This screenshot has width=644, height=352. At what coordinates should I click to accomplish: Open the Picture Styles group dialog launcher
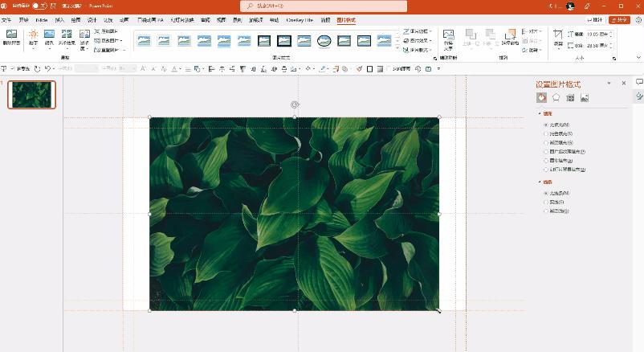435,59
